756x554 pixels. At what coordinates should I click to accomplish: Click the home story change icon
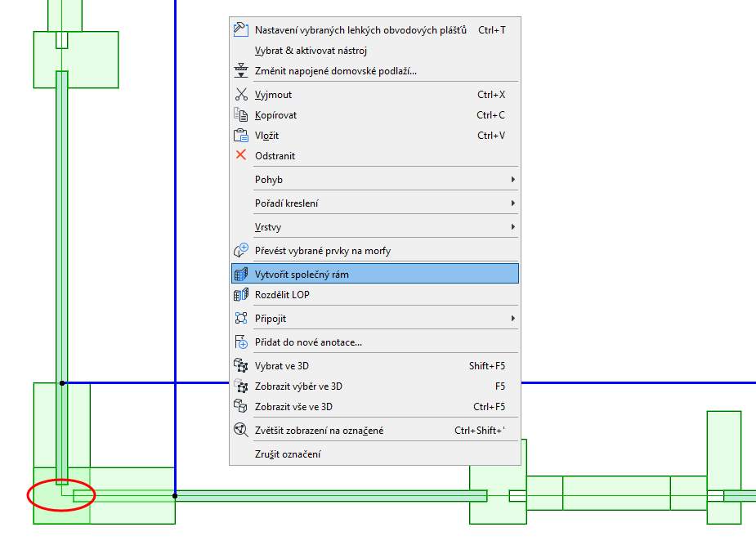click(x=240, y=71)
